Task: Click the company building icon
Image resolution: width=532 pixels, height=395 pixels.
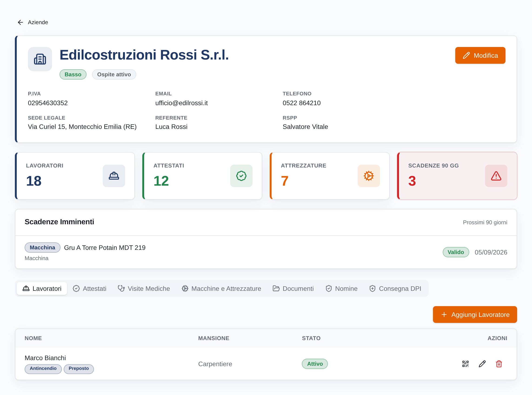Action: point(40,59)
